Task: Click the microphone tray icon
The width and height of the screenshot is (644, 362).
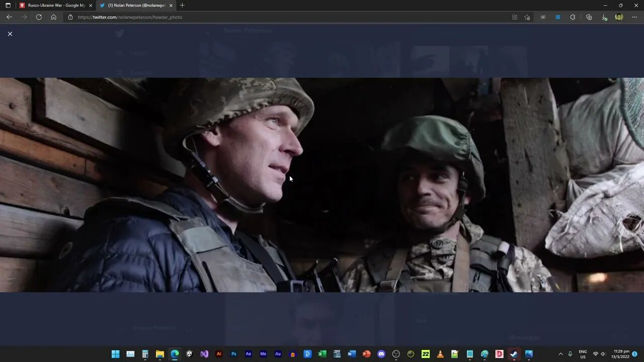Action: pos(570,354)
